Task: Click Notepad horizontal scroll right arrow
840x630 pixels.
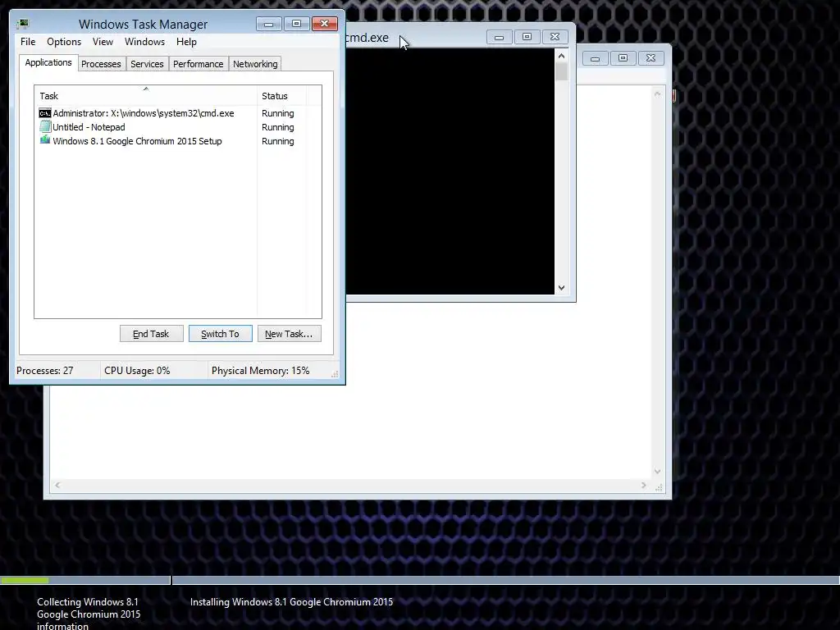Action: click(x=643, y=486)
